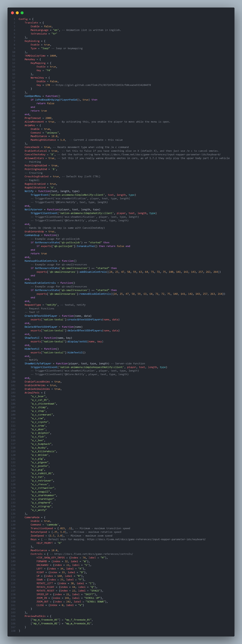This screenshot has height=644, width=242.
Task: Click the yellow minimize window dot
Action: (17, 12)
